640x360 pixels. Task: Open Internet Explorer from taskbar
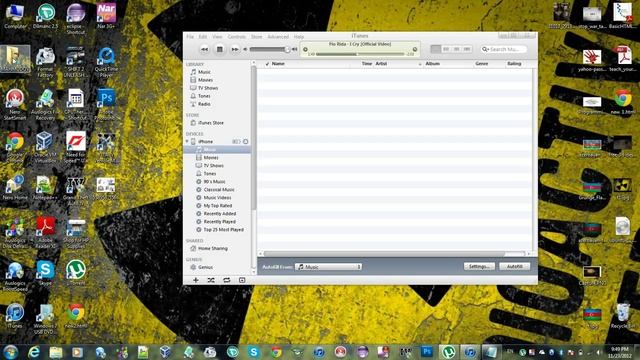pyautogui.click(x=34, y=352)
